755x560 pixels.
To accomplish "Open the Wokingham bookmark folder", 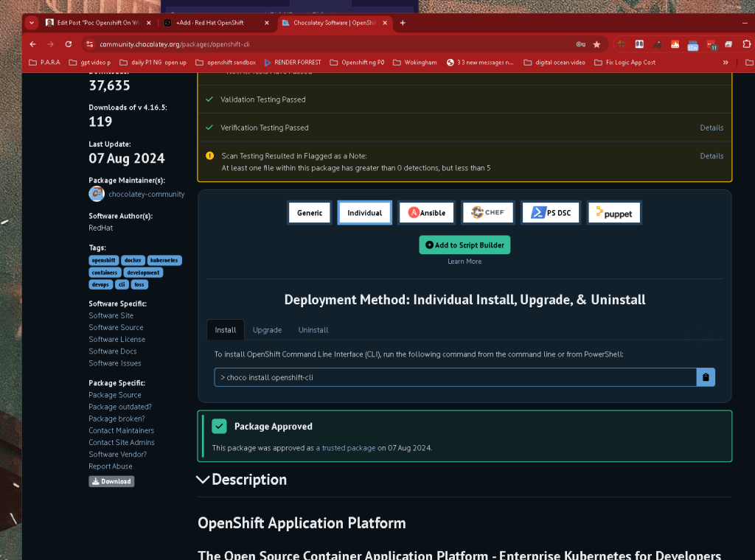I will [414, 63].
